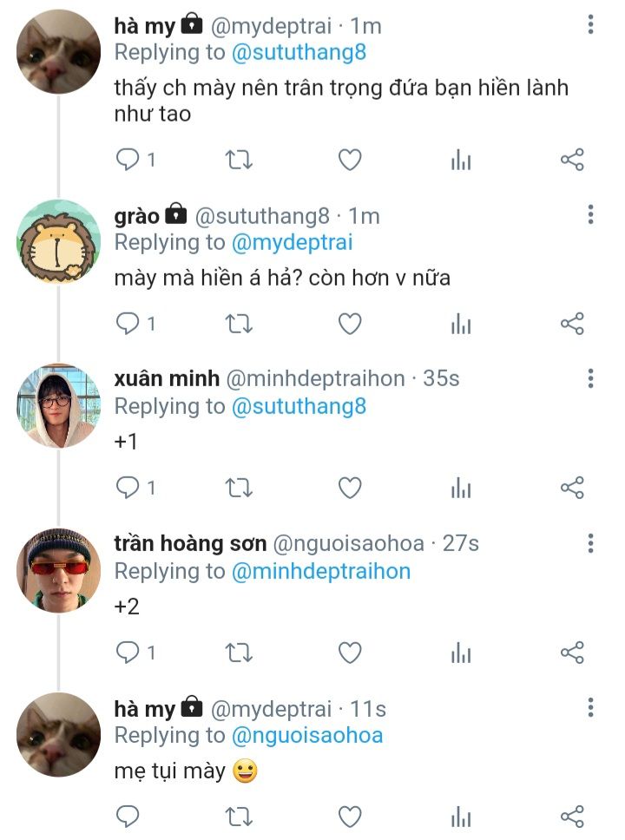The height and width of the screenshot is (840, 625).
Task: Like hà my's tweet about trân trọng
Action: 349,160
